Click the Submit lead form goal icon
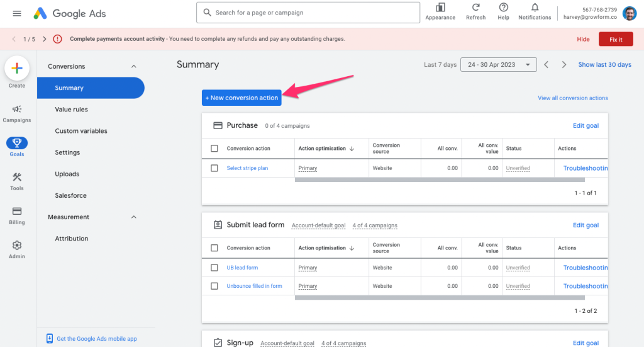 (x=218, y=225)
